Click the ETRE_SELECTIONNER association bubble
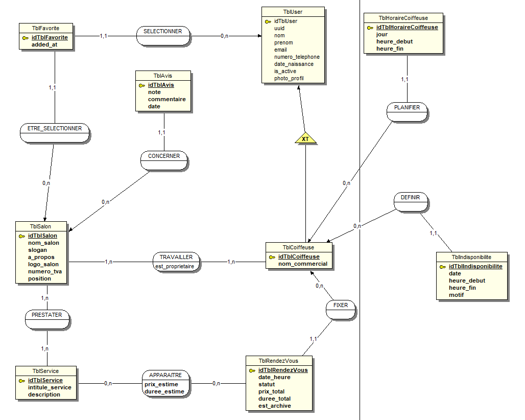This screenshot has height=420, width=525. [x=55, y=129]
